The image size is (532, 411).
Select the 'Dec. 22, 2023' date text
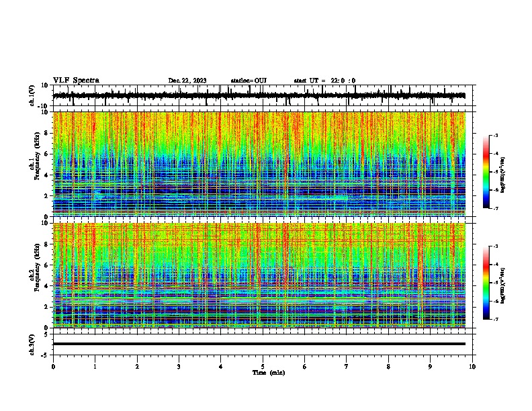pos(187,81)
